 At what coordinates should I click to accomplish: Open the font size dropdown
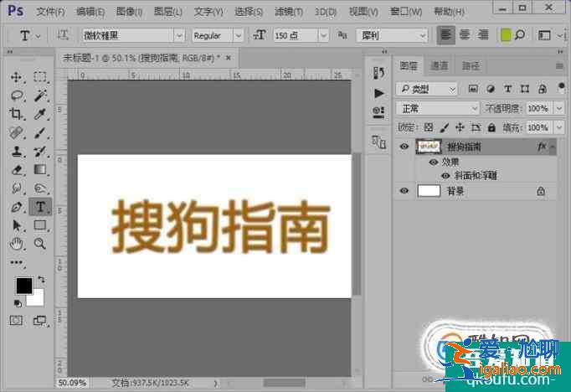[x=324, y=36]
